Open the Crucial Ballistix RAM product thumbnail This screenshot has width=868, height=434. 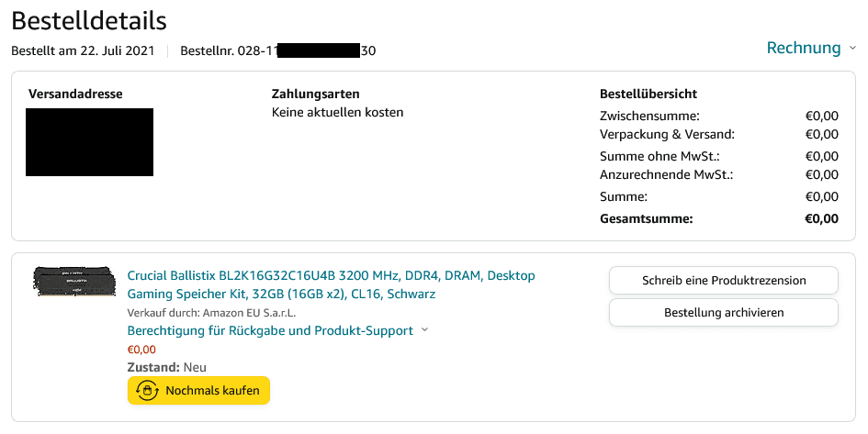pyautogui.click(x=74, y=281)
